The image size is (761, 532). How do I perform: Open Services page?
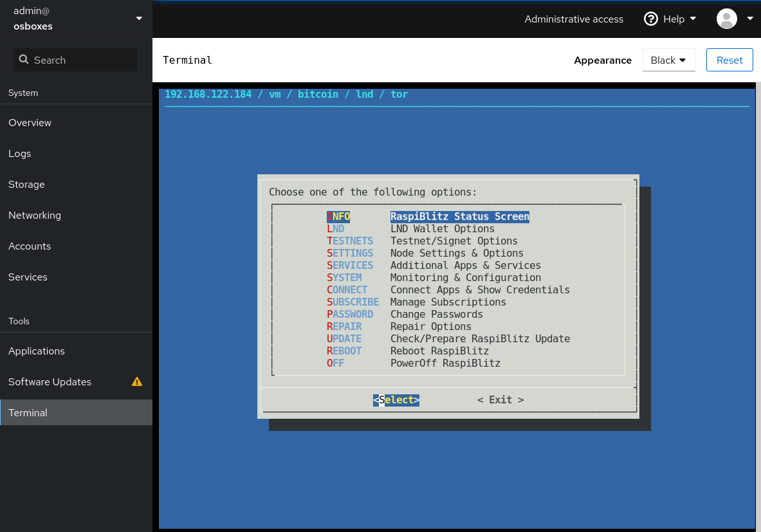point(76,277)
